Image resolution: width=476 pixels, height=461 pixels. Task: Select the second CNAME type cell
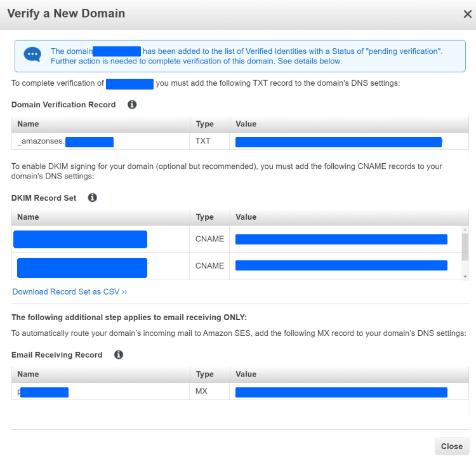pyautogui.click(x=209, y=265)
